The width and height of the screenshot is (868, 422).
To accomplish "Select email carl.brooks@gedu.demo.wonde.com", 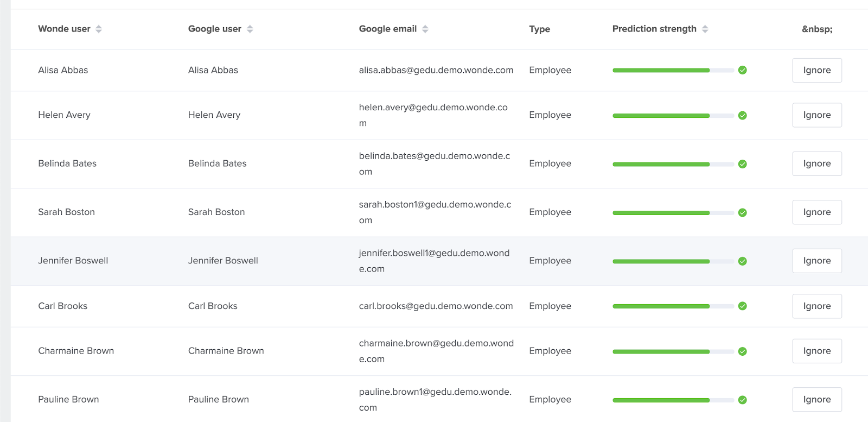I will (x=436, y=306).
